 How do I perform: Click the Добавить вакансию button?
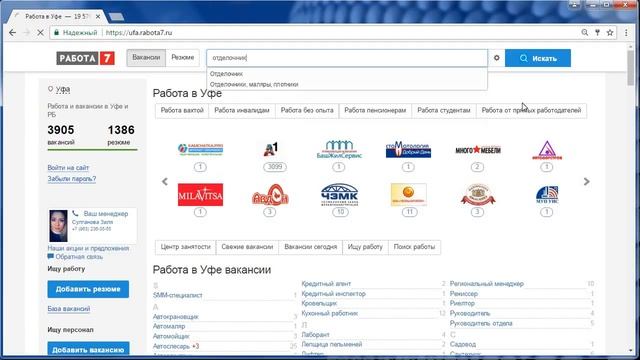pyautogui.click(x=88, y=350)
